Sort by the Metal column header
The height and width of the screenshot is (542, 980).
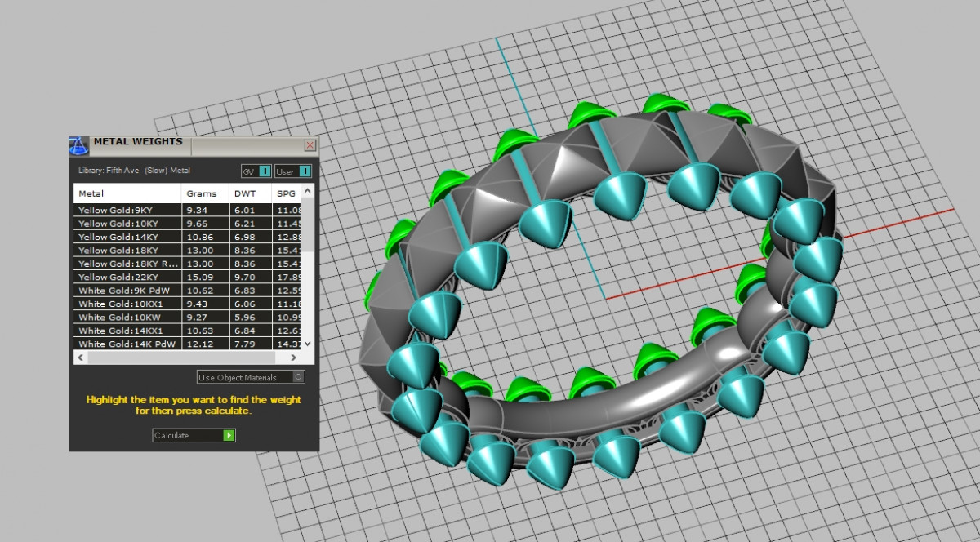tap(91, 193)
